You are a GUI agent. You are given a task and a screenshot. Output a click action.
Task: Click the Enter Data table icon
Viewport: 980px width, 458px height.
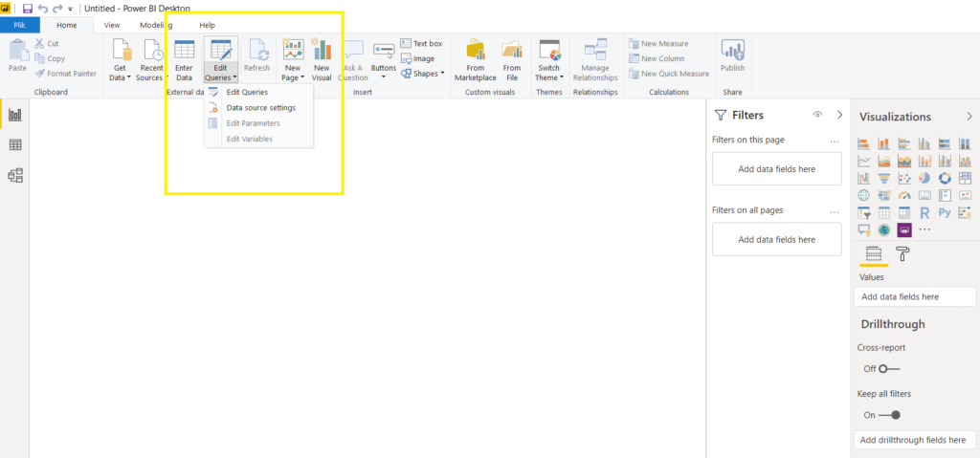coord(184,50)
